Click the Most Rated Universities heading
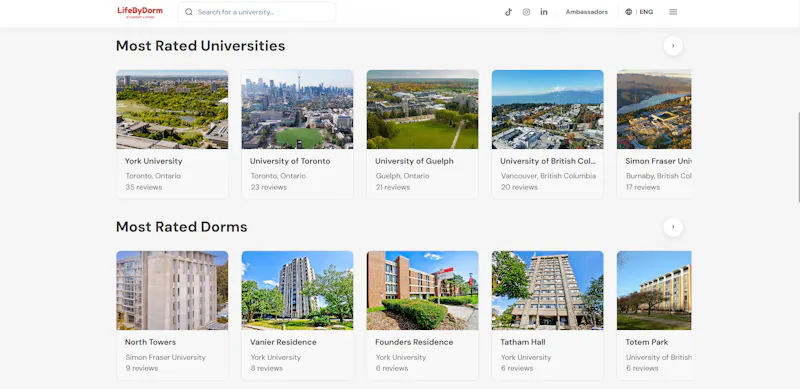 [201, 46]
